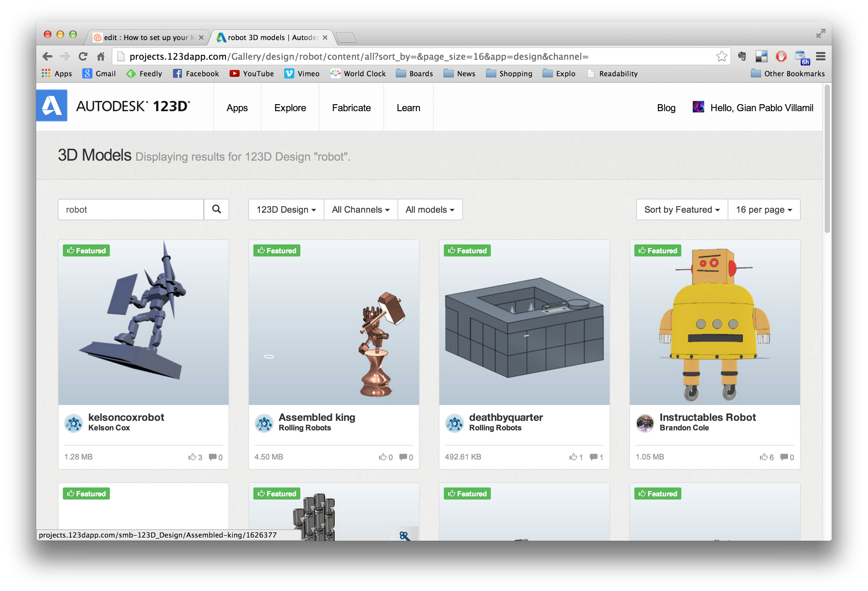Click the Featured badge on Instructables Robot

point(658,250)
